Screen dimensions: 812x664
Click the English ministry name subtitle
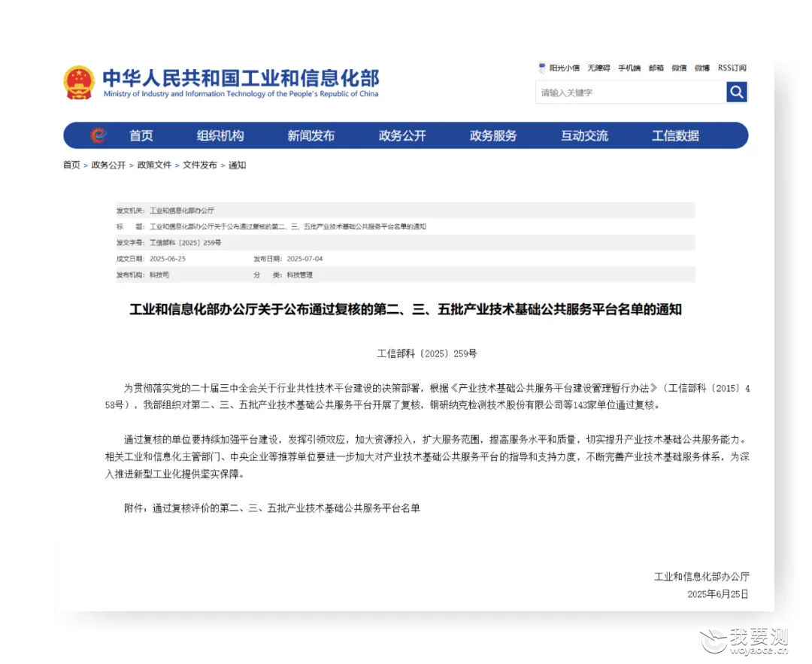(x=241, y=94)
